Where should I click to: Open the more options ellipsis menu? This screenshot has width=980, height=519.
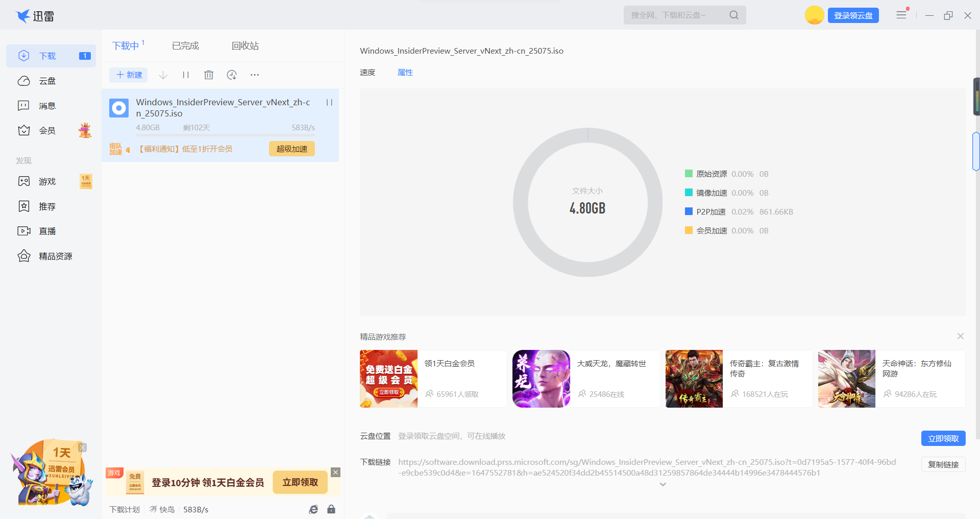pos(255,75)
